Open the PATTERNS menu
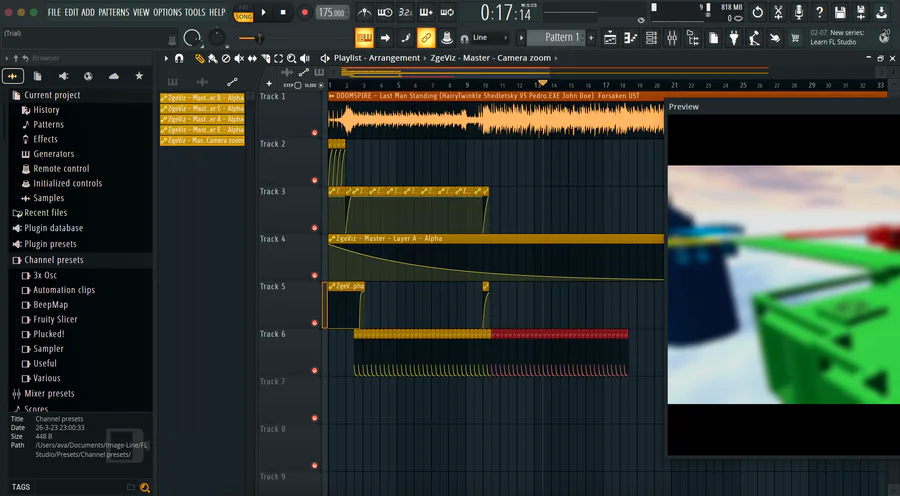The image size is (900, 496). click(114, 12)
